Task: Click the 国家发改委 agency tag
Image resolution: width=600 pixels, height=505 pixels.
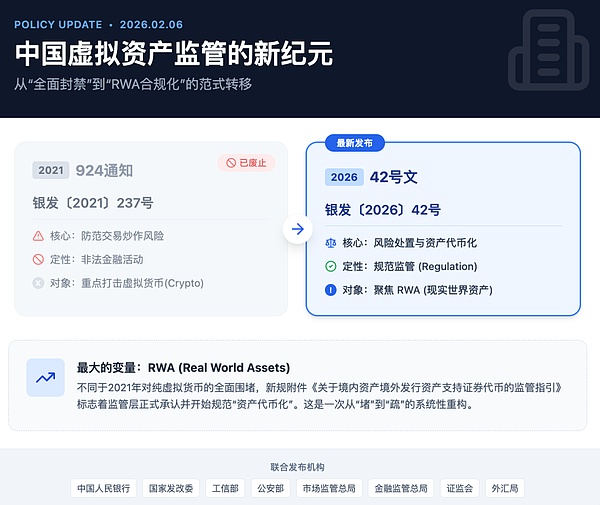Action: point(171,489)
